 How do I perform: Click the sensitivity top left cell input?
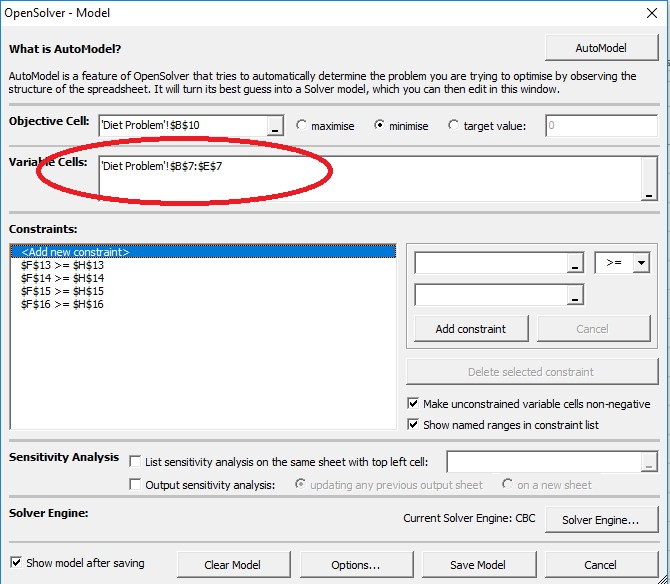544,461
